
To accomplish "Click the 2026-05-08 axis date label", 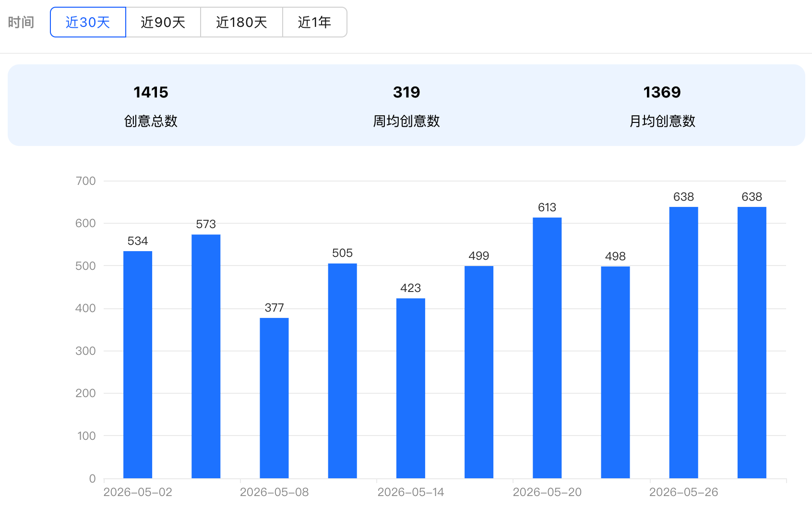I will 274,492.
